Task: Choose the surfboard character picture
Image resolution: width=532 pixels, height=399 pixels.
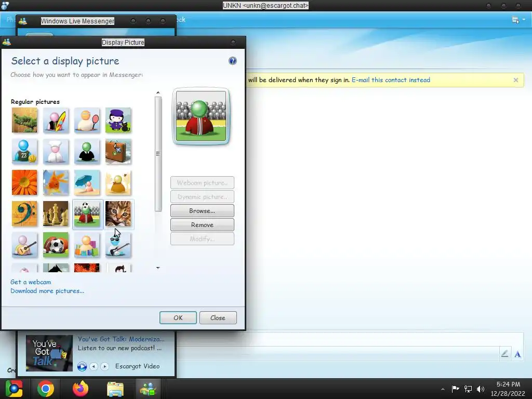Action: click(x=56, y=120)
